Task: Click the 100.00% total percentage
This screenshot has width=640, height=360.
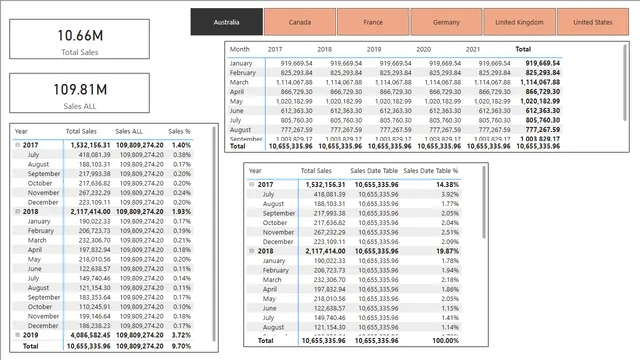Action: tap(445, 340)
